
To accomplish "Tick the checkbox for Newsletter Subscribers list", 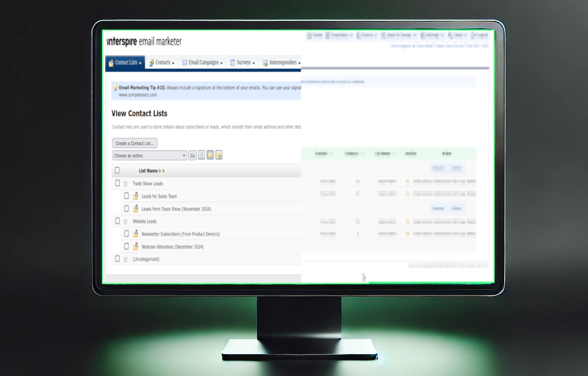I will pyautogui.click(x=127, y=234).
